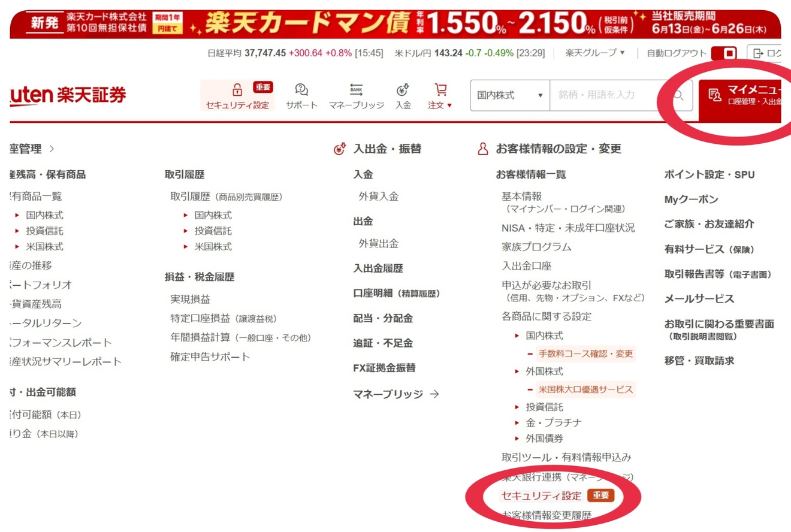
Task: Open Money Bridge bank transfer icon
Action: (356, 90)
